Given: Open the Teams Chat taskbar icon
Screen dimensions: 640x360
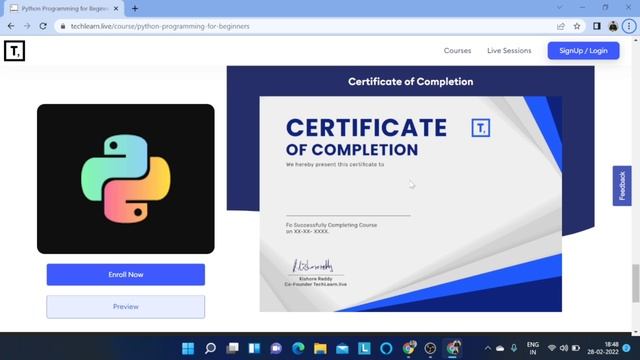Looking at the screenshot, I should 276,348.
